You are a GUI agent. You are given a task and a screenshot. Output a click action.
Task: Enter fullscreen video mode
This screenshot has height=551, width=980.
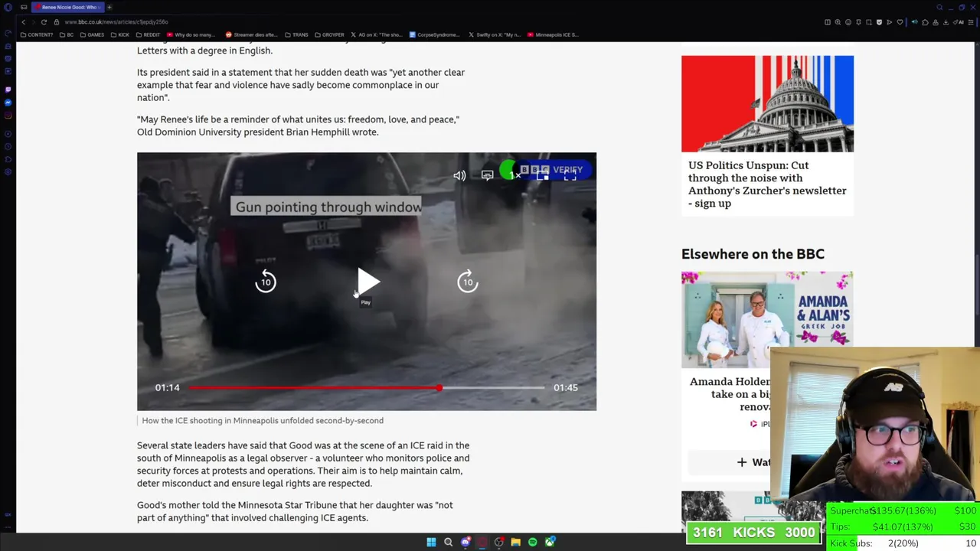tap(570, 175)
